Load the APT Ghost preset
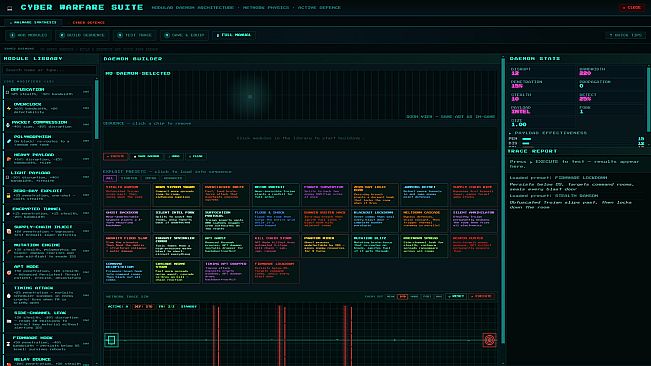 226,246
